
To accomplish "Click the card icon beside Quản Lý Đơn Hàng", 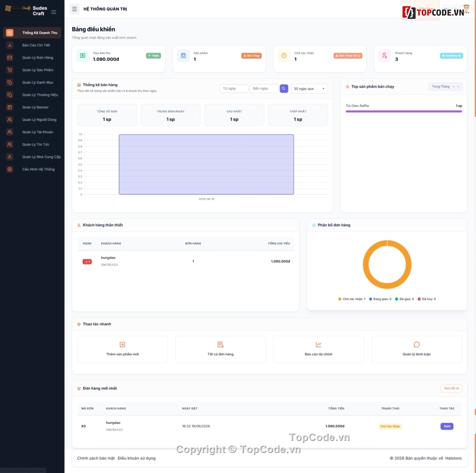I will tap(10, 58).
